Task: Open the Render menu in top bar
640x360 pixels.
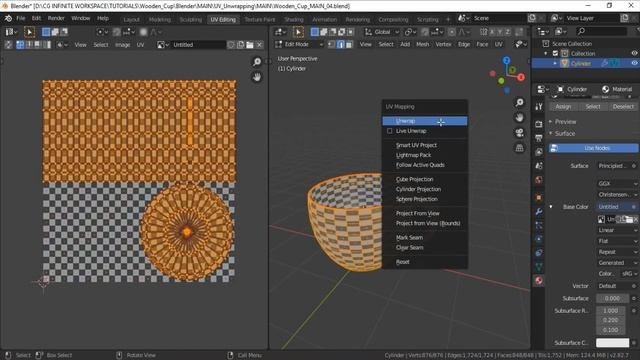Action: click(56, 18)
